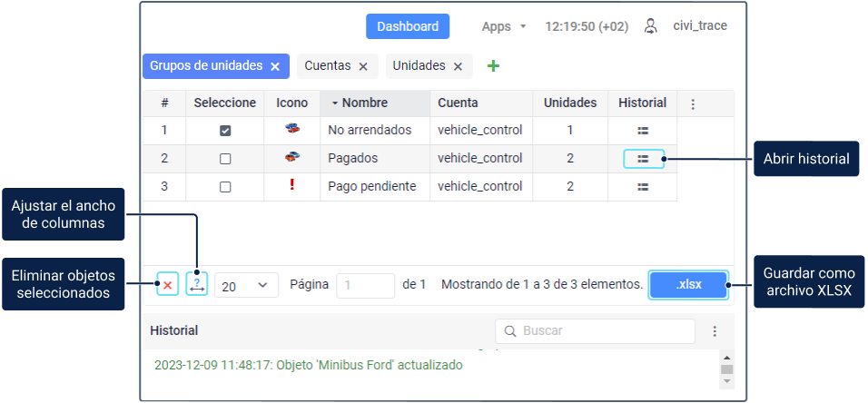
Task: Open Historial panel options menu
Action: click(715, 331)
